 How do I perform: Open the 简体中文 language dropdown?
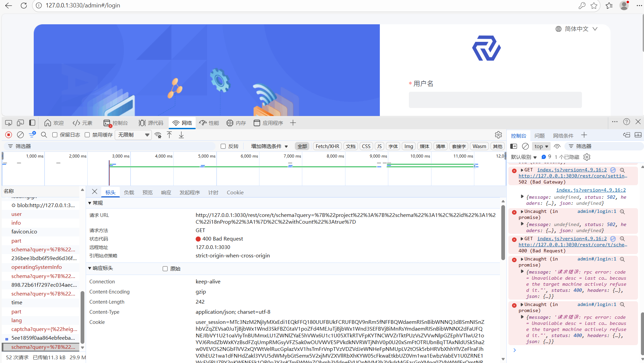[577, 29]
